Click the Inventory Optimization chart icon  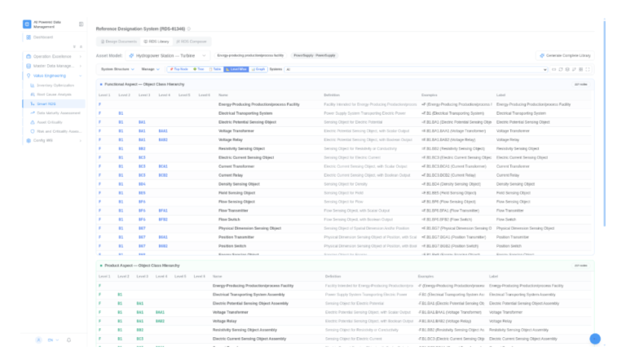(x=33, y=86)
